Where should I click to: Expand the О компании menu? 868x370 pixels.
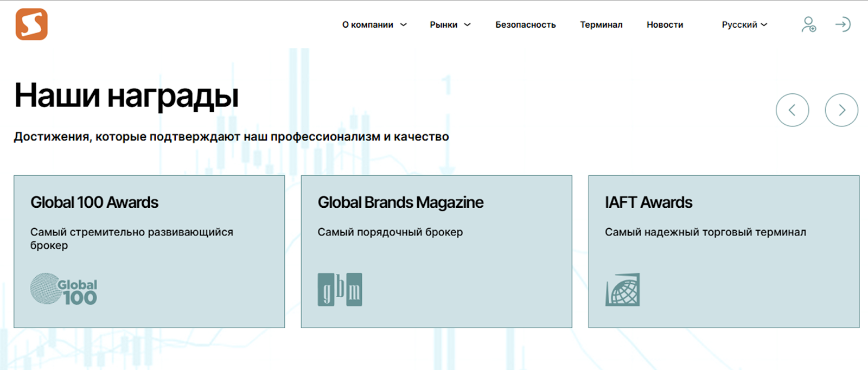coord(374,24)
